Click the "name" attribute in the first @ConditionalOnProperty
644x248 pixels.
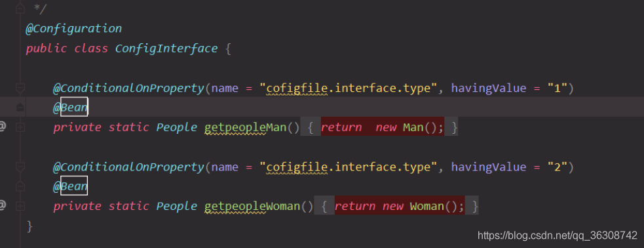pos(225,88)
